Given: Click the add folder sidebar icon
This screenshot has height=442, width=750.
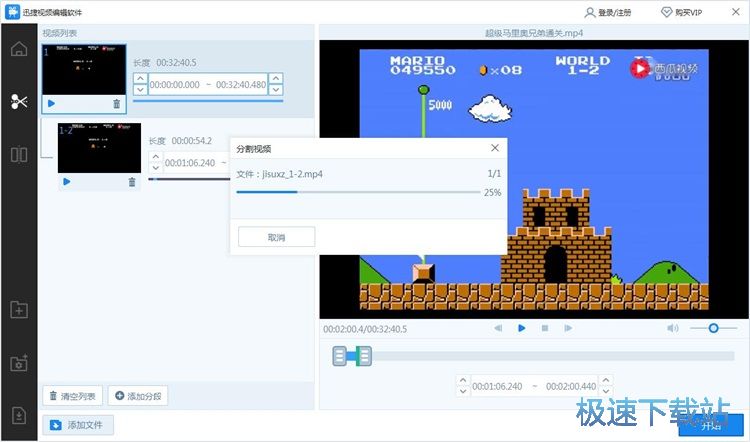Looking at the screenshot, I should click(x=19, y=310).
